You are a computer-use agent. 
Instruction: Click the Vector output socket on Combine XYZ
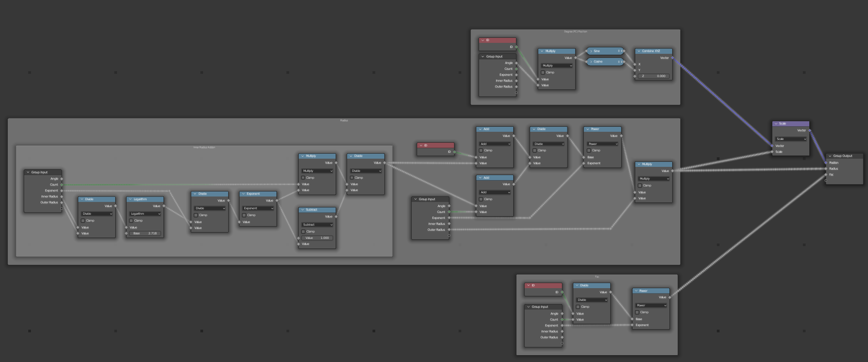(672, 58)
